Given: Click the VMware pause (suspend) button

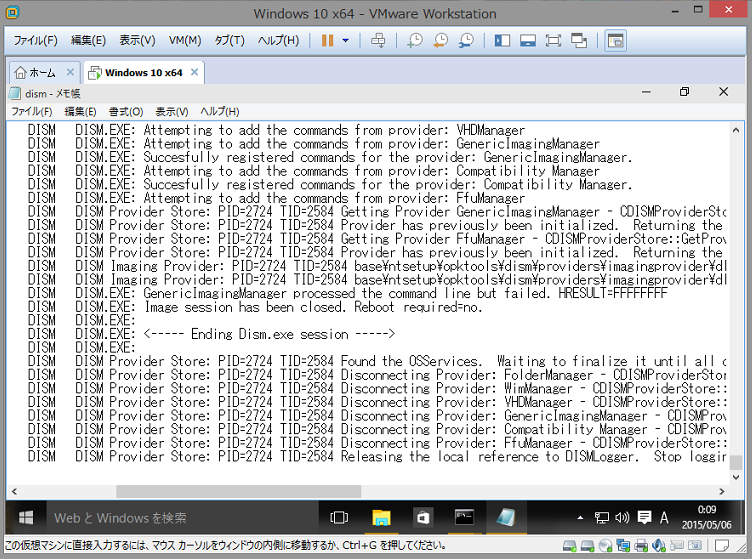Looking at the screenshot, I should coord(327,41).
